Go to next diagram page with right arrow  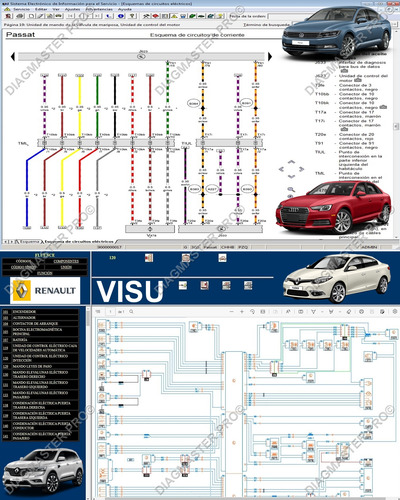[x=270, y=57]
